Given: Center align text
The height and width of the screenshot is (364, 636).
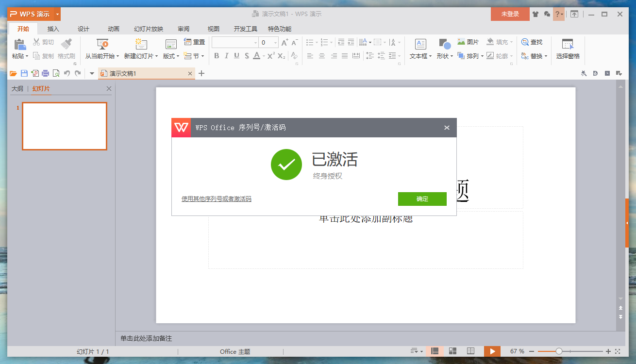Looking at the screenshot, I should [321, 56].
